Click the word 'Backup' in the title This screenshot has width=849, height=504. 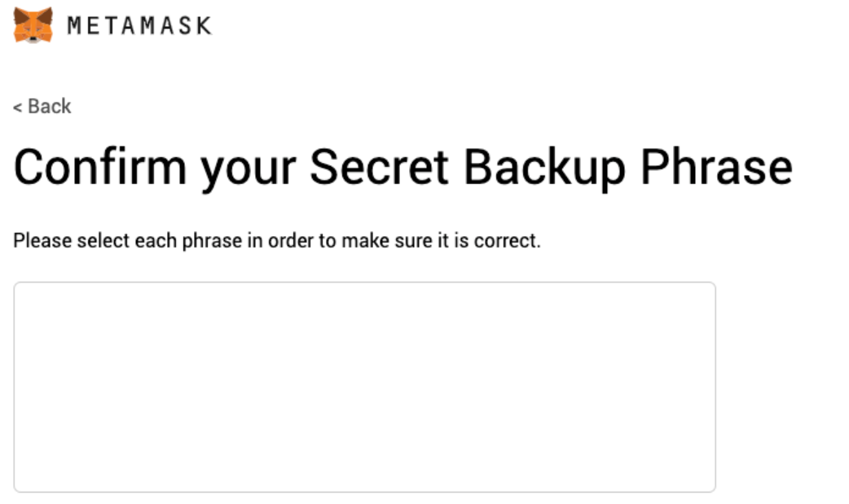click(545, 167)
